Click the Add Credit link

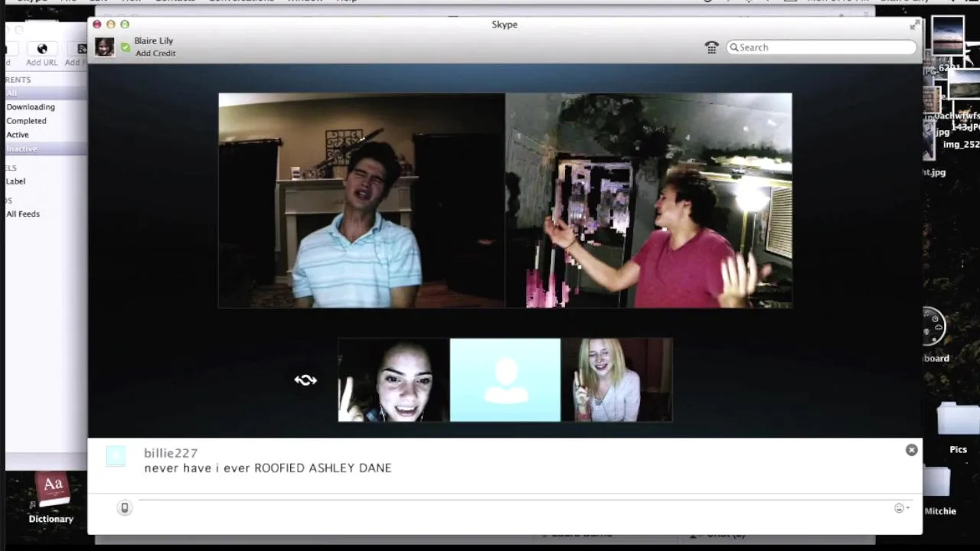point(155,53)
